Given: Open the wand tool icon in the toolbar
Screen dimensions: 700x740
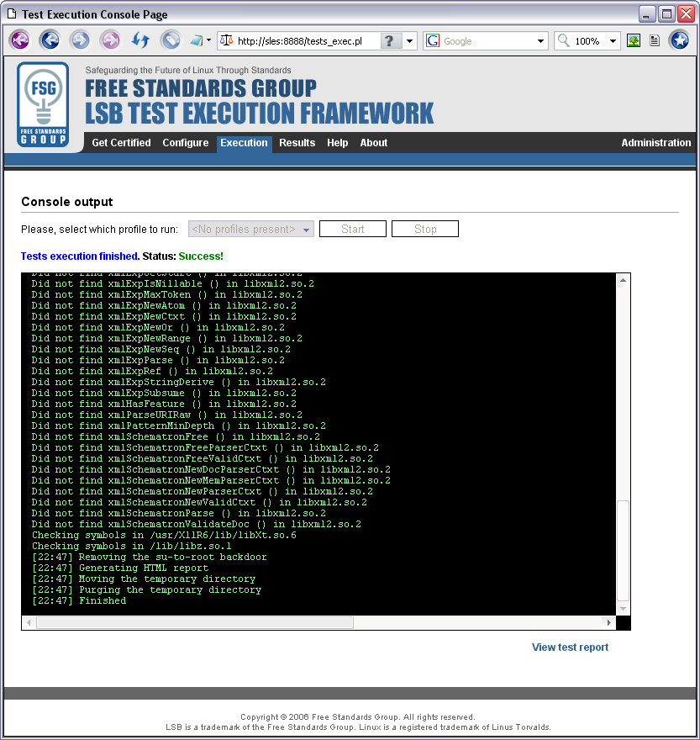Looking at the screenshot, I should (x=197, y=40).
